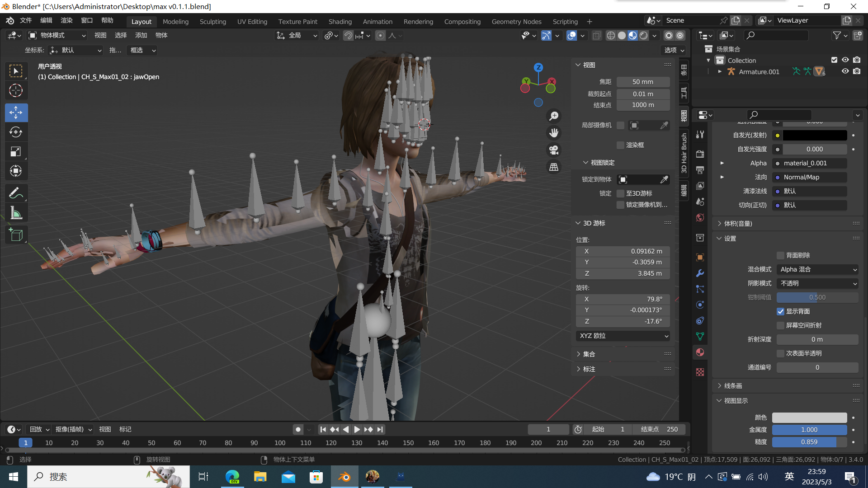
Task: Toggle X-Ray mode in the header
Action: point(597,36)
